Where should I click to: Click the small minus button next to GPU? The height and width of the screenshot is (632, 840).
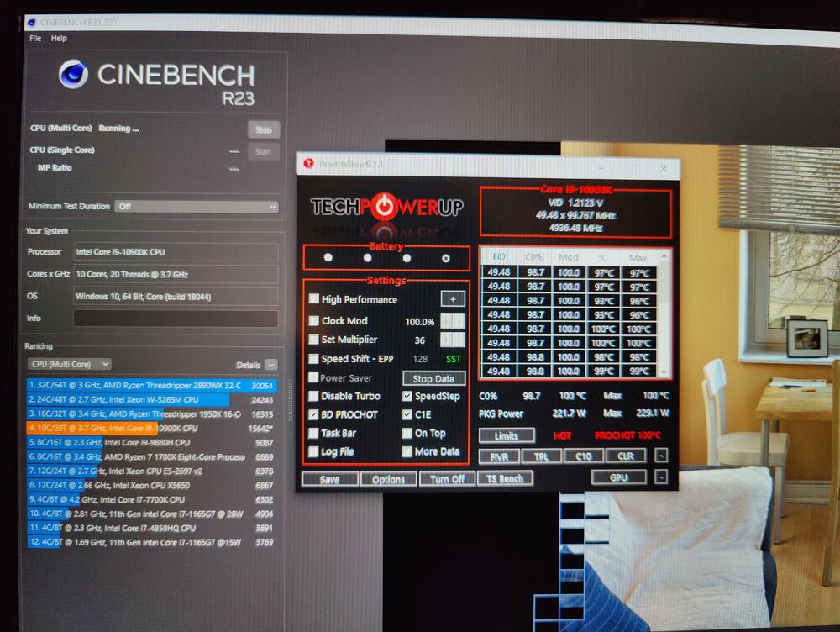tap(661, 477)
